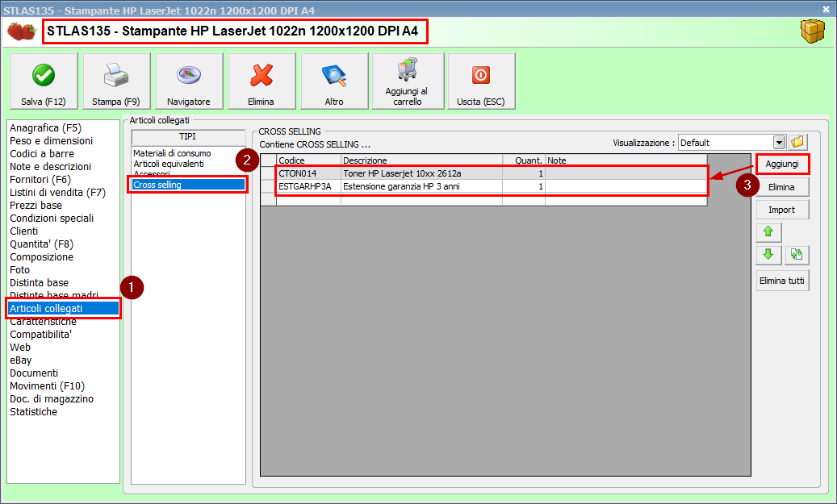The image size is (837, 504).
Task: Open Fornitori (F6) section
Action: (40, 180)
